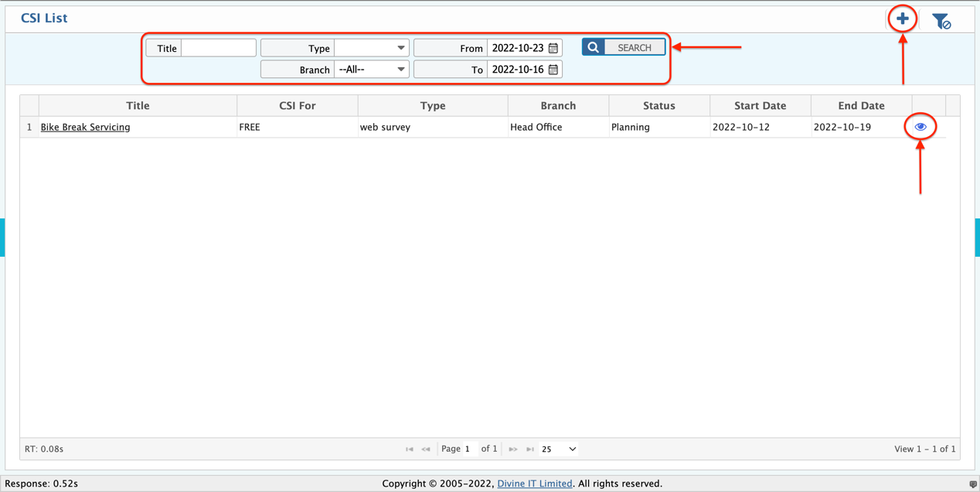Select the magnifying glass search icon
Image resolution: width=980 pixels, height=492 pixels.
[x=592, y=46]
